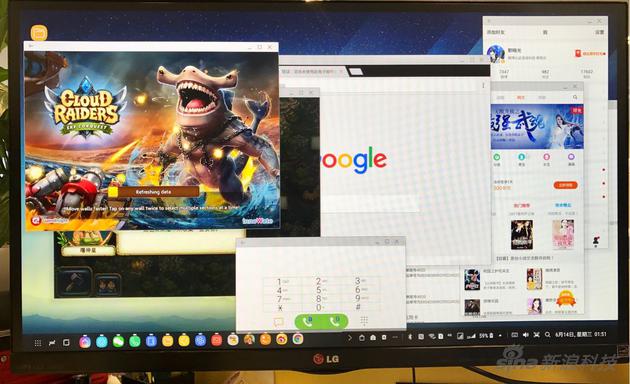The height and width of the screenshot is (384, 630).
Task: Tap digit 5 on the dialer keypad
Action: 319,290
